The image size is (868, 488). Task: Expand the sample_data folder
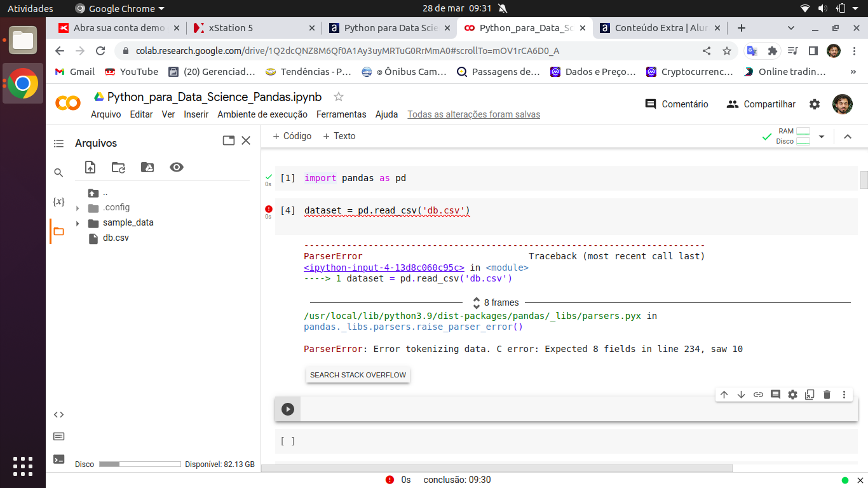pyautogui.click(x=78, y=223)
